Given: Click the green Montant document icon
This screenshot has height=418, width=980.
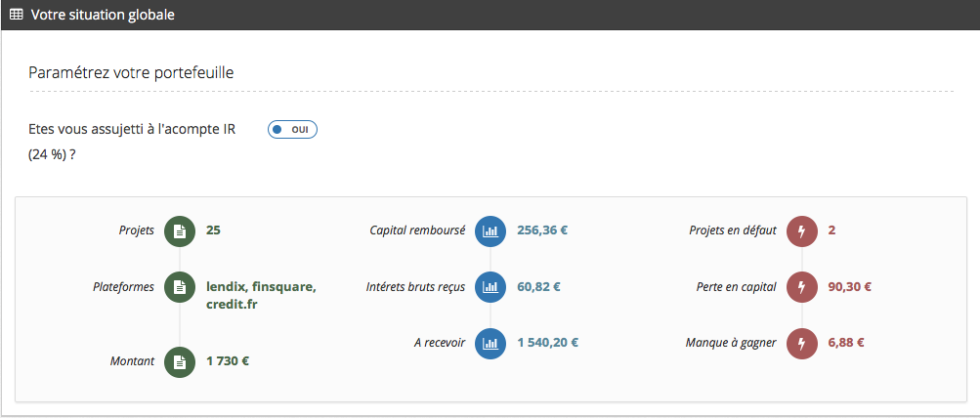Looking at the screenshot, I should coord(180,361).
